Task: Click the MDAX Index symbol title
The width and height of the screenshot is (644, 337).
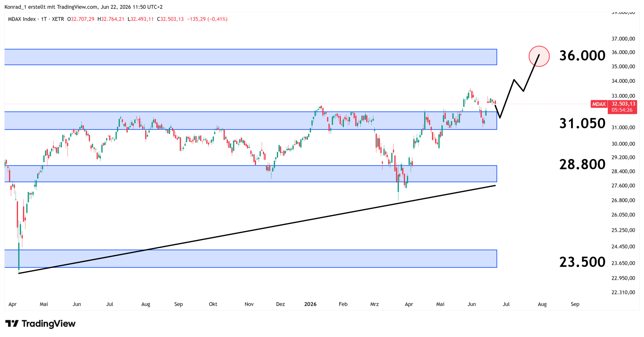Action: coord(22,19)
